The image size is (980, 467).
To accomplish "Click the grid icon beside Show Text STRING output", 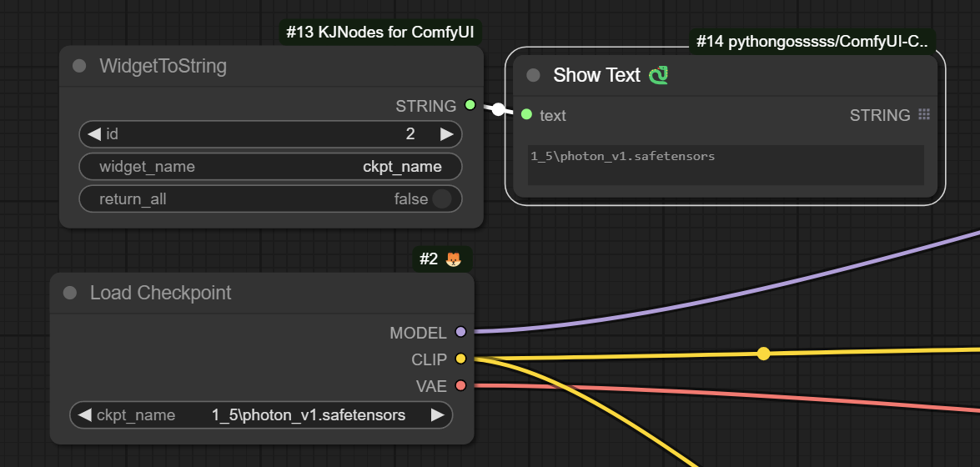I will 923,115.
